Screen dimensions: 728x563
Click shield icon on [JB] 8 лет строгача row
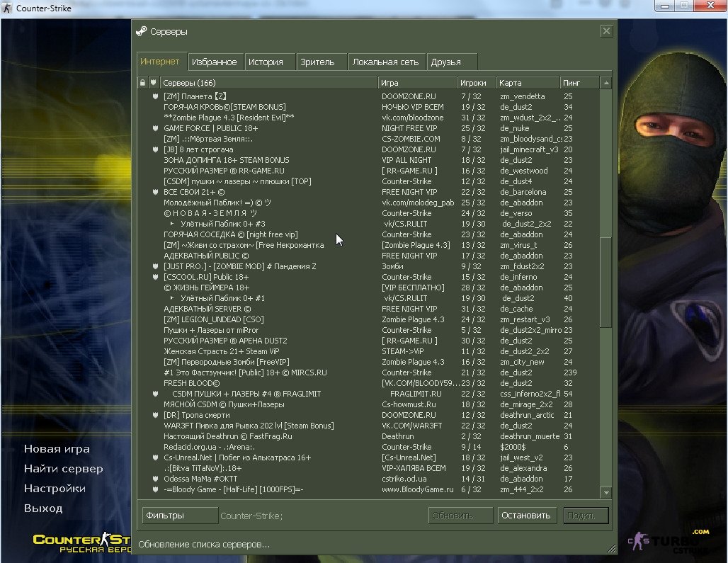155,149
